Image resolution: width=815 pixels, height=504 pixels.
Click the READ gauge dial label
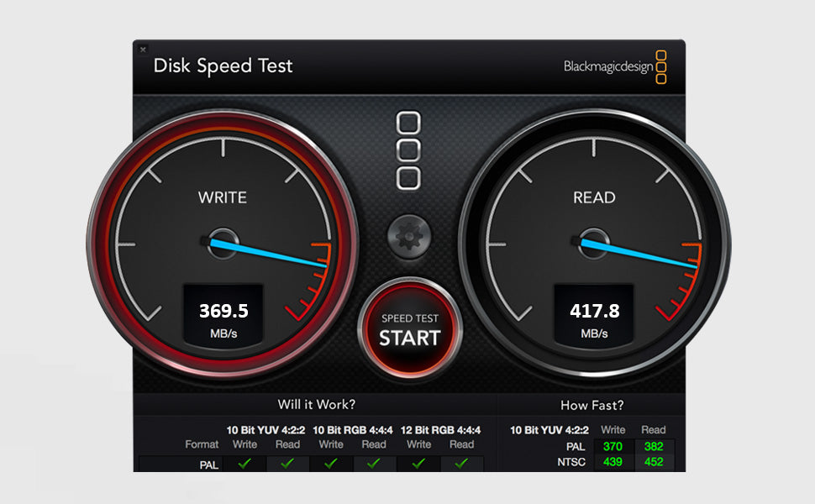[x=594, y=198]
